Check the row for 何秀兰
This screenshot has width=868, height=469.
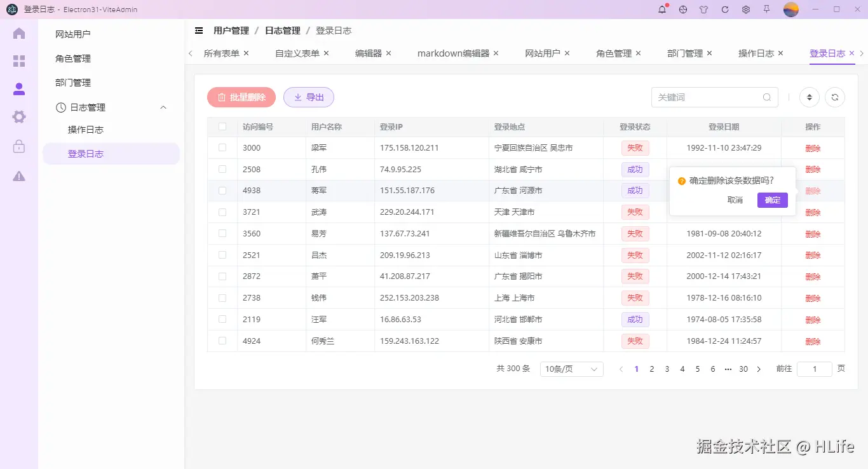pos(222,341)
